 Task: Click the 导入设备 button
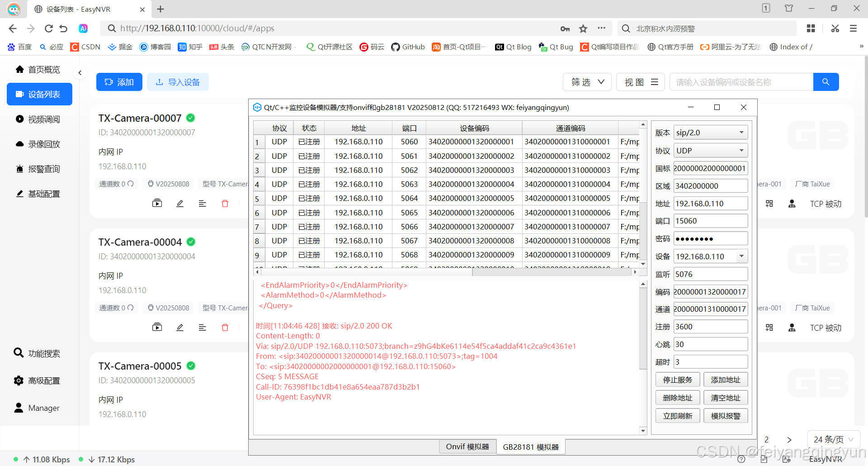tap(178, 82)
